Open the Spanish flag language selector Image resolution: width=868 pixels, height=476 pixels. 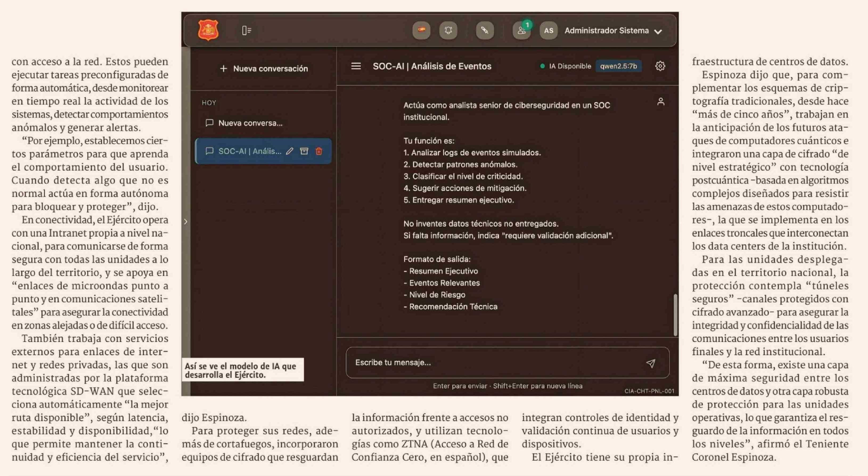421,30
